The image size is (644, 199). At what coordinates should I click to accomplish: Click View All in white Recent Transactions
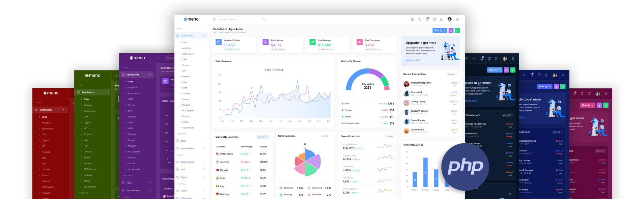(452, 74)
